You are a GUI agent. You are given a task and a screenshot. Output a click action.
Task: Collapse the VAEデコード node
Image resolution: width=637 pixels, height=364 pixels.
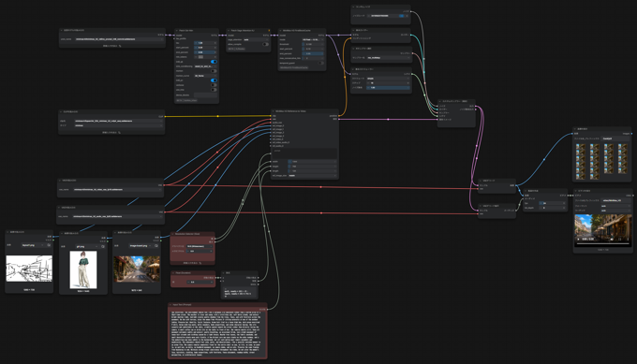point(481,181)
